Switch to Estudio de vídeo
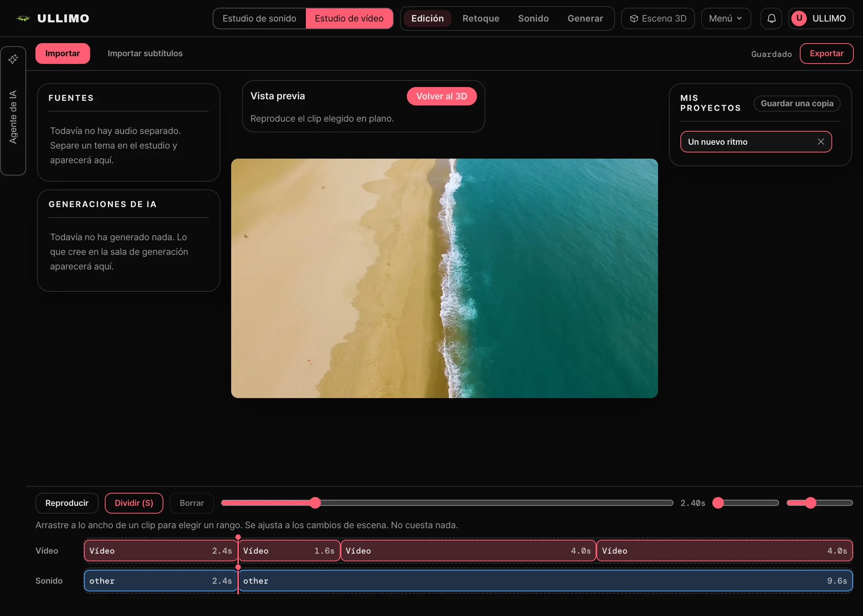Screen dimensions: 863x616 349,18
